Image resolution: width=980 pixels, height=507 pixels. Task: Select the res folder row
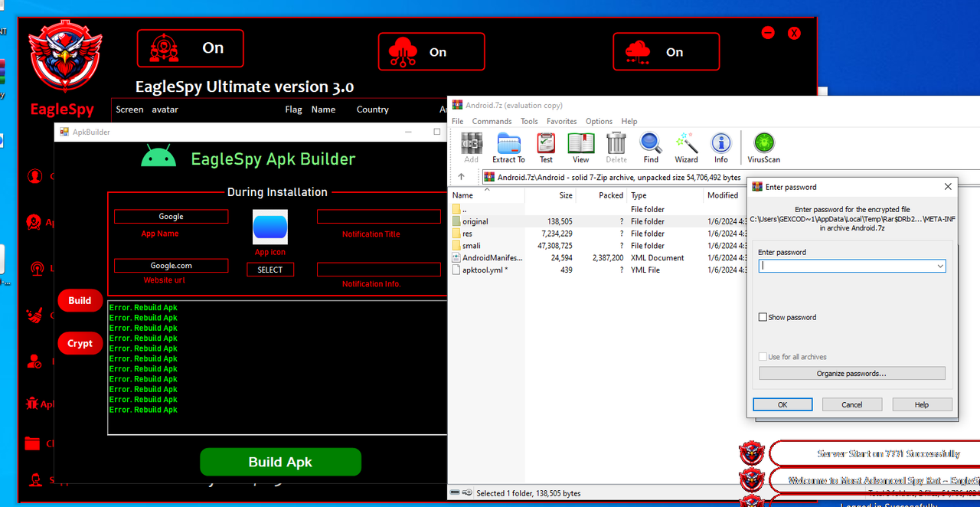597,234
